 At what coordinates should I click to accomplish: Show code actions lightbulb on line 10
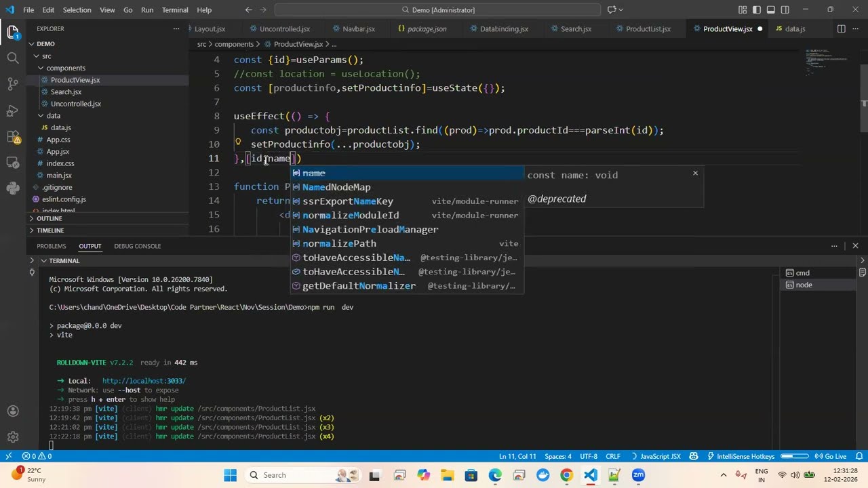[238, 142]
